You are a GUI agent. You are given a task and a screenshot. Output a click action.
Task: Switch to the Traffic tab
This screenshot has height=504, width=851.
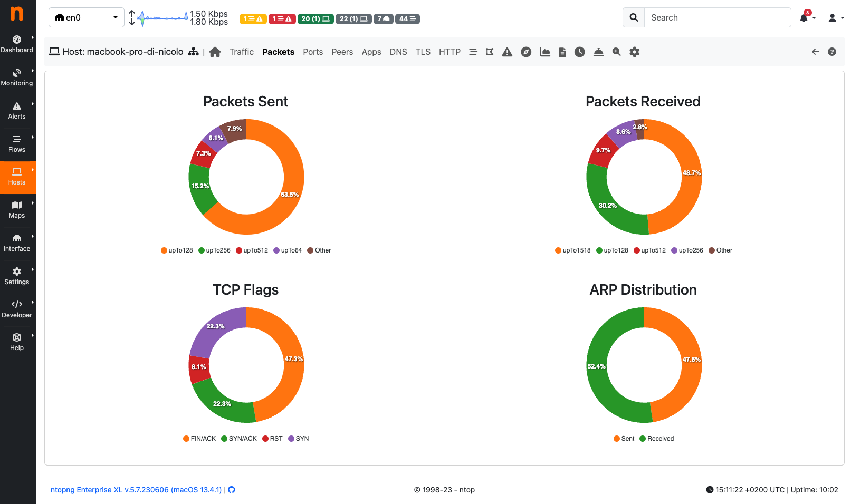(242, 52)
